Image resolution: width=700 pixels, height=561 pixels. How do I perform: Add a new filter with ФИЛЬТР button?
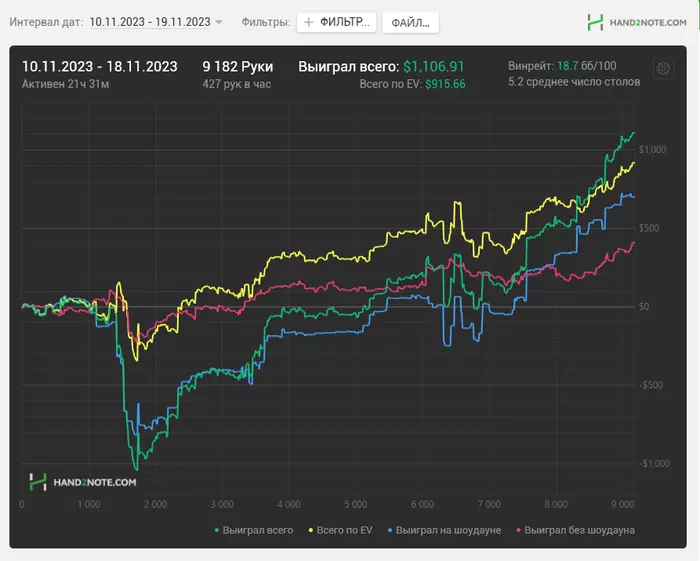(x=337, y=22)
